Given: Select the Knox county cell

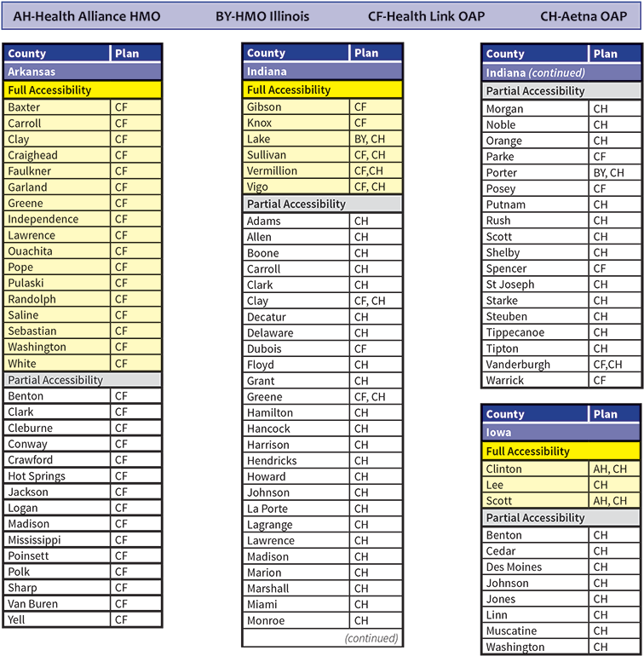Looking at the screenshot, I should 296,123.
